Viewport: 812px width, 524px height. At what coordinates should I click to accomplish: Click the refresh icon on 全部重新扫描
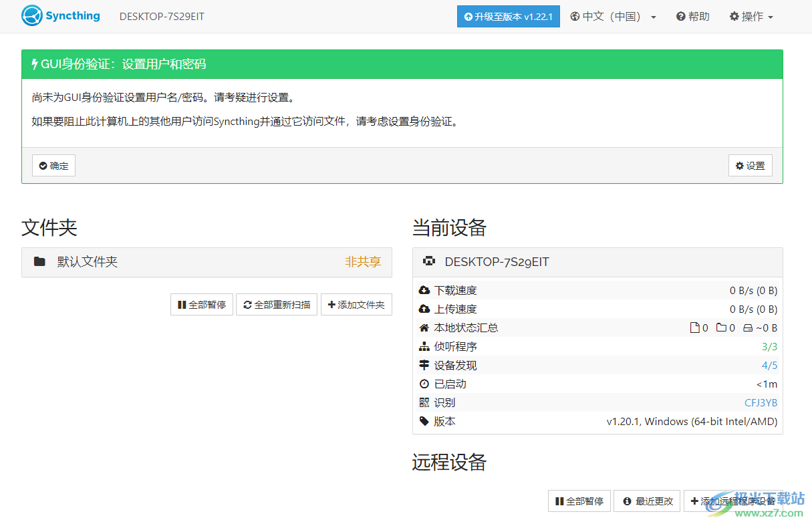click(x=248, y=305)
